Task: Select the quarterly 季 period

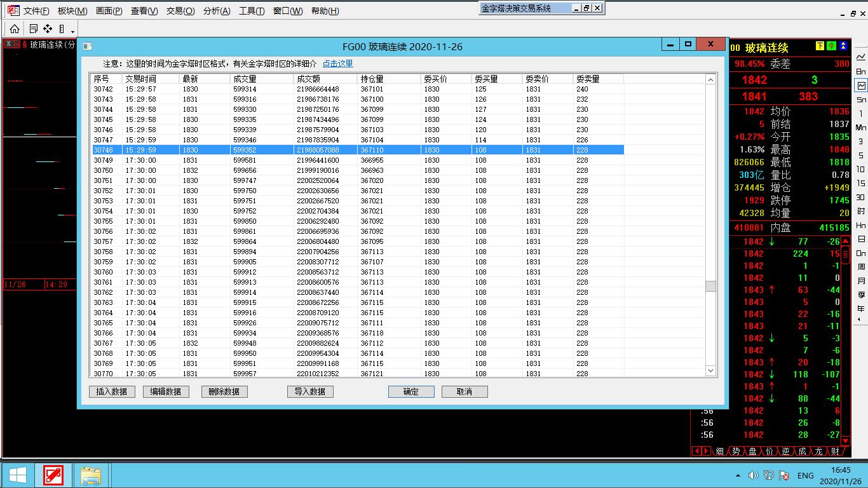Action: [861, 295]
